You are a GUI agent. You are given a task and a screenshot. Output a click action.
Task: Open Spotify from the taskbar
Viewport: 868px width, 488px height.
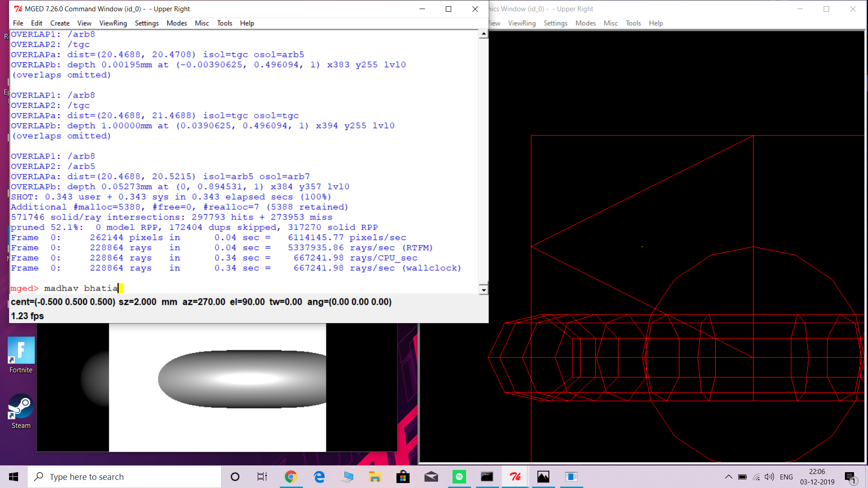pyautogui.click(x=459, y=477)
